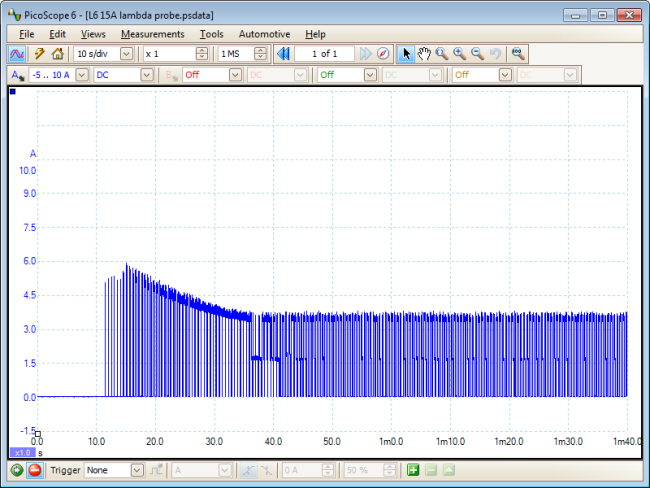The height and width of the screenshot is (488, 650).
Task: Open the Measurements menu
Action: pyautogui.click(x=152, y=34)
